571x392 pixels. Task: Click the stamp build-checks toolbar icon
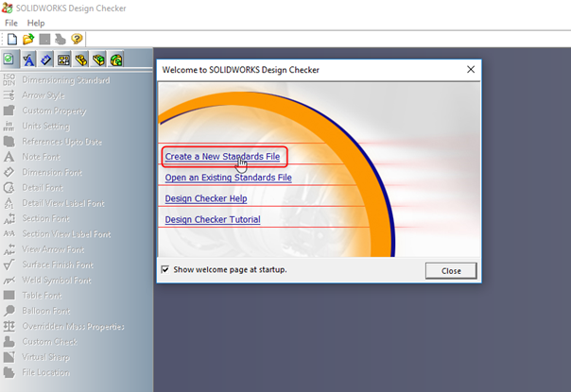pyautogui.click(x=61, y=39)
